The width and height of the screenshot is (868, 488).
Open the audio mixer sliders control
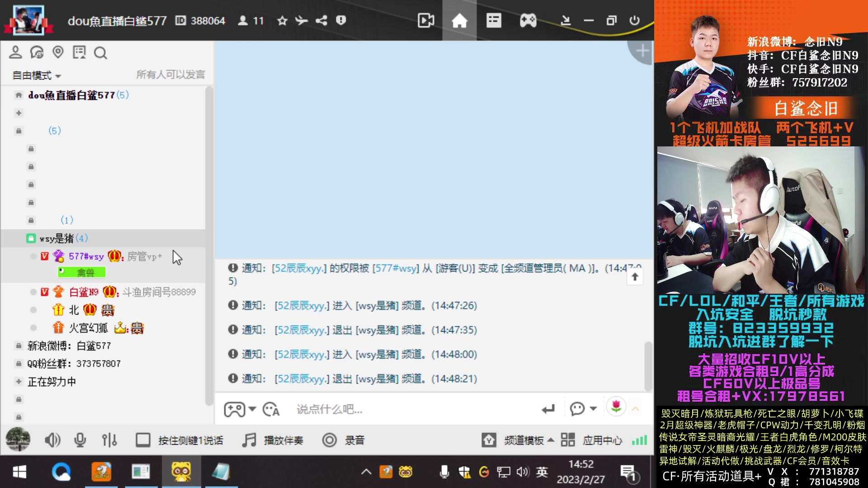(109, 440)
